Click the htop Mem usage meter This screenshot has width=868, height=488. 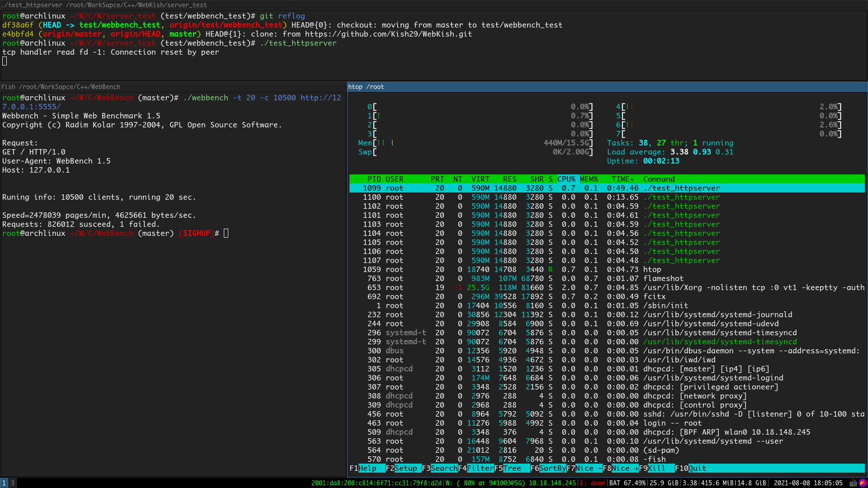[x=476, y=143]
